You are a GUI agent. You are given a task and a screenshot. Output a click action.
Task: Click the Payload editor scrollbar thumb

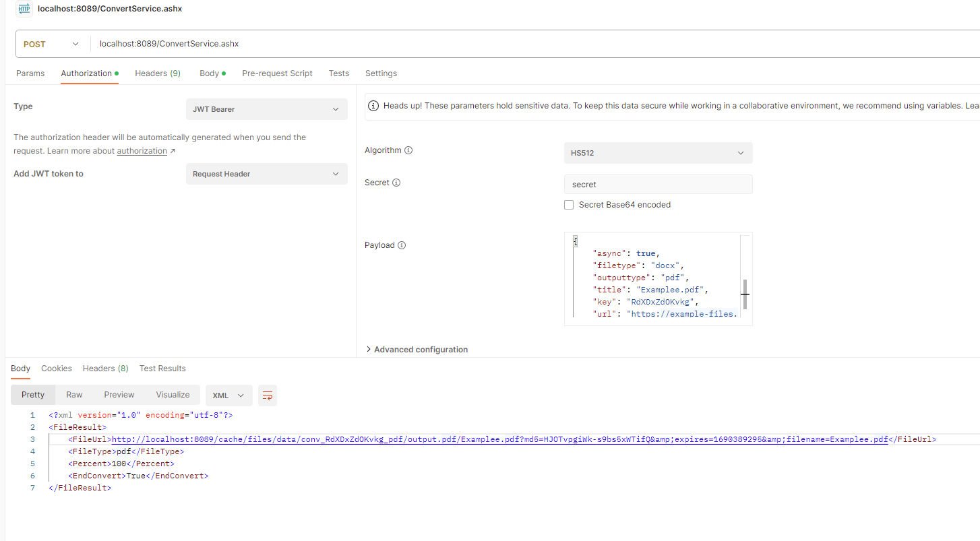[x=745, y=294]
